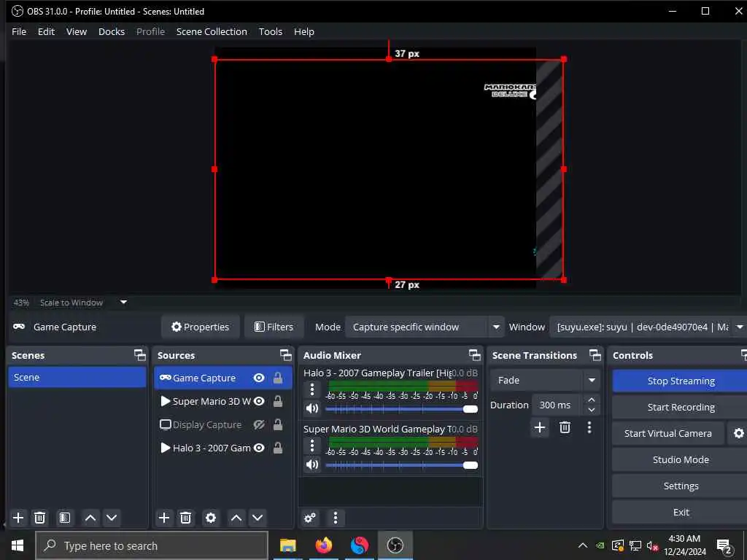Click the Stop Streaming button
Image resolution: width=747 pixels, height=560 pixels.
click(681, 381)
